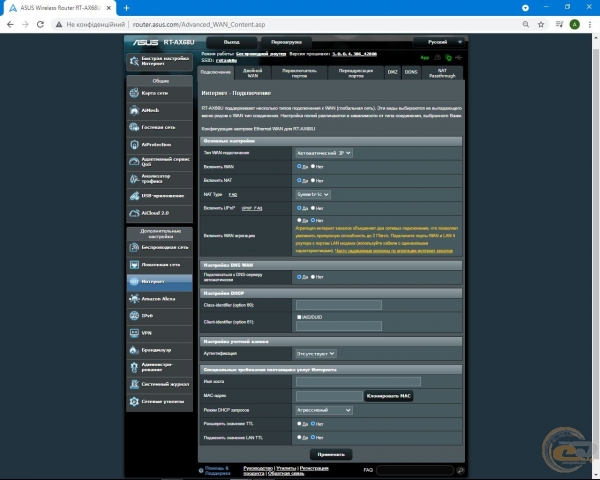
Task: Open Гостевая сеть guest network
Action: (x=160, y=127)
